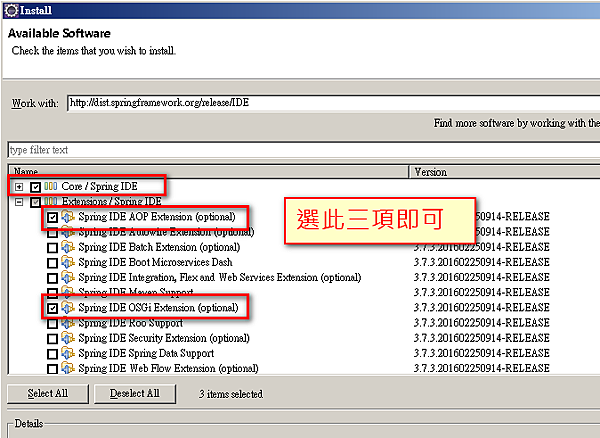Sort by the Name column header
Screen dimensions: 600x438
(209, 172)
